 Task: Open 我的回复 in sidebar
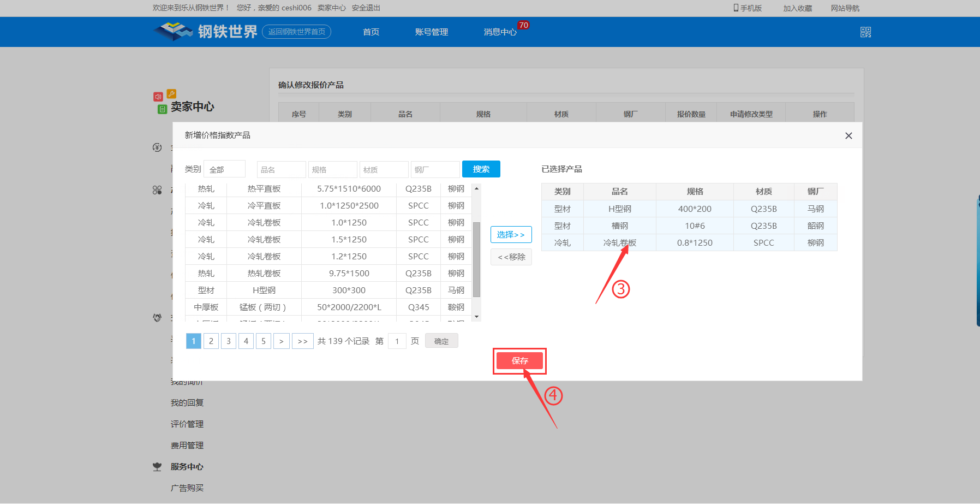click(x=187, y=403)
